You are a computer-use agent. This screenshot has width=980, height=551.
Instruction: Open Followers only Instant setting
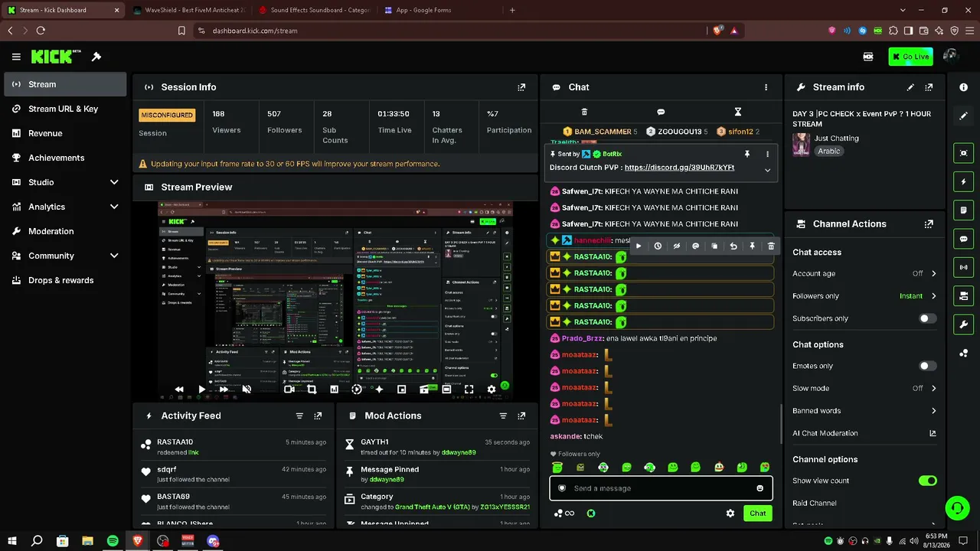(918, 296)
